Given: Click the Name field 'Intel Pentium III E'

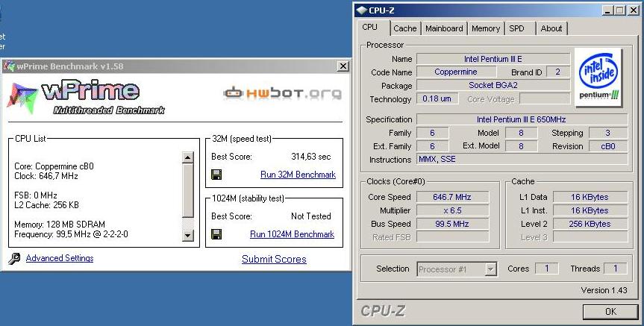Looking at the screenshot, I should coord(493,59).
